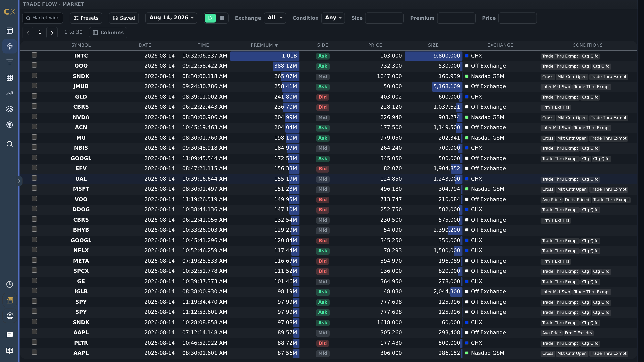Open the newspaper icon in sidebar
644x362 pixels.
9,300
